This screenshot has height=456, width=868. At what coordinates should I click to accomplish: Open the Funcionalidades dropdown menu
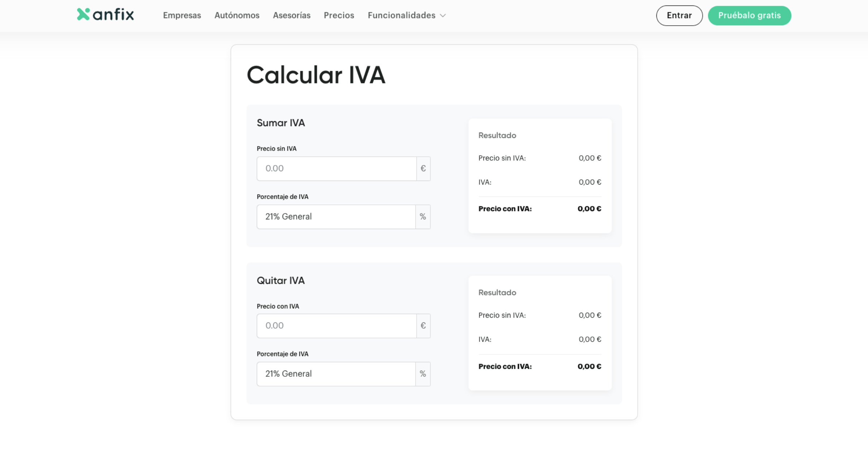pos(407,16)
